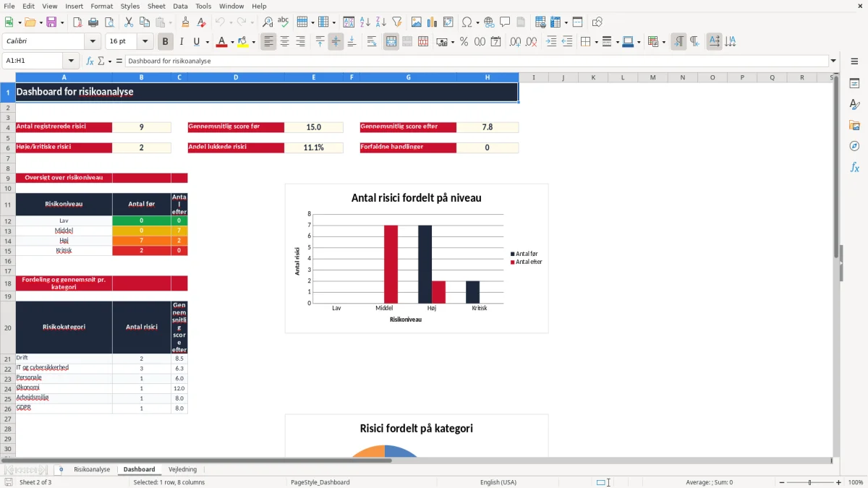This screenshot has width=868, height=488.
Task: Open the Sidebar Styles panel
Action: pos(854,105)
